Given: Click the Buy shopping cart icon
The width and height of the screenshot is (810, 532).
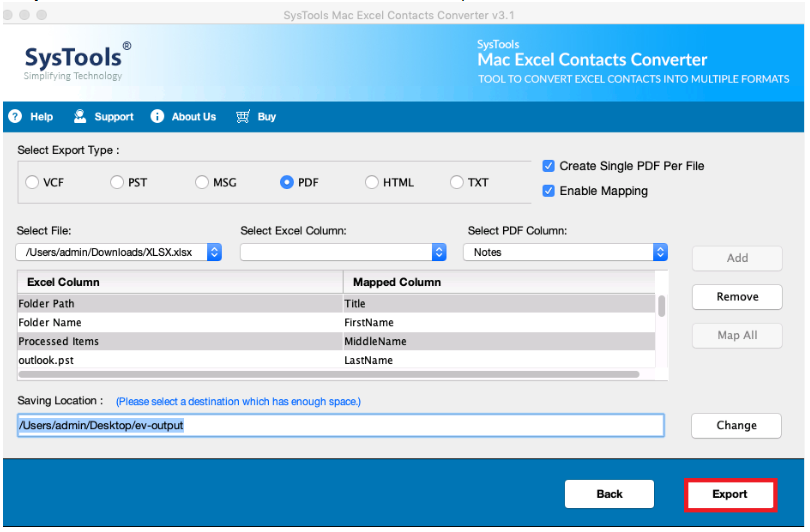Looking at the screenshot, I should tap(243, 117).
